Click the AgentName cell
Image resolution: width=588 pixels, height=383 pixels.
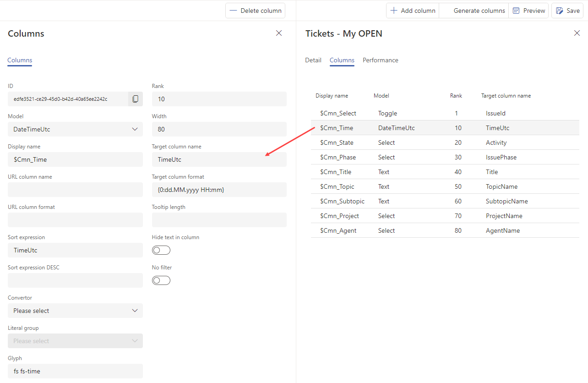point(503,230)
